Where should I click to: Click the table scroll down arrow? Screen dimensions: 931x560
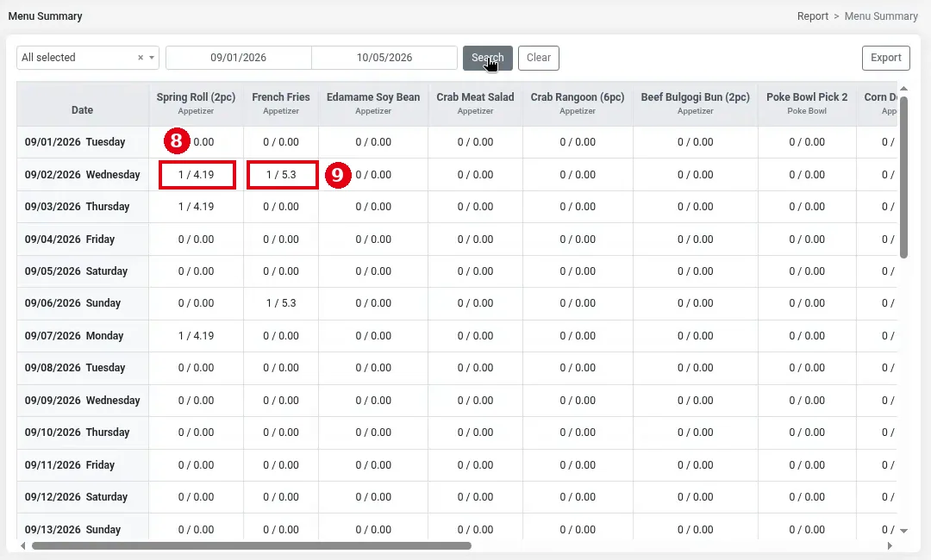click(x=903, y=531)
